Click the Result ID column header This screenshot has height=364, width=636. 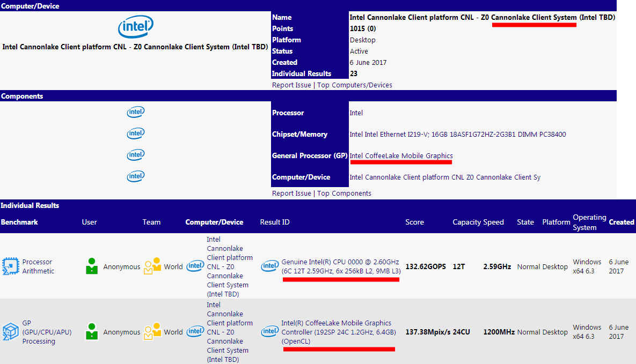pos(275,222)
